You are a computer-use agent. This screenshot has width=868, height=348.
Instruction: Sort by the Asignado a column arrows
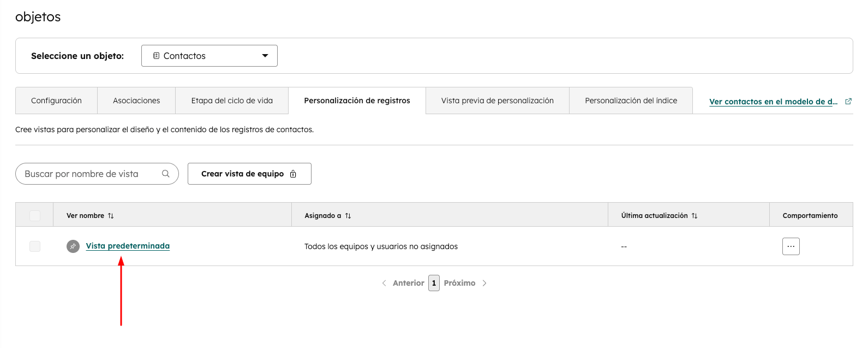click(x=348, y=216)
